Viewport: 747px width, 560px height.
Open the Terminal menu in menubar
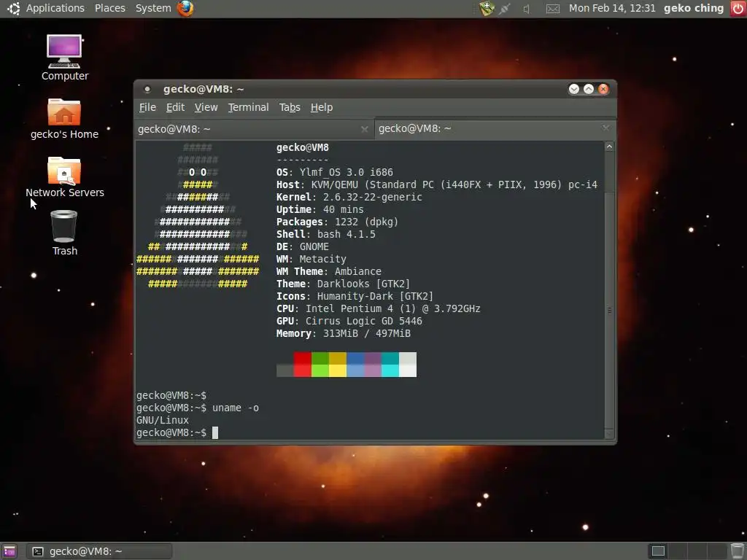(x=248, y=107)
